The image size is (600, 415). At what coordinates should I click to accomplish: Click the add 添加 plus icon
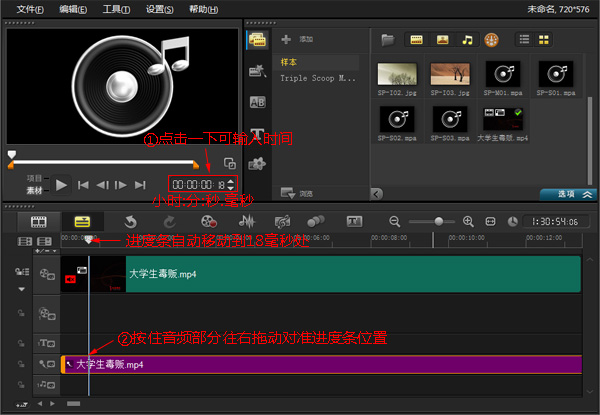[286, 39]
